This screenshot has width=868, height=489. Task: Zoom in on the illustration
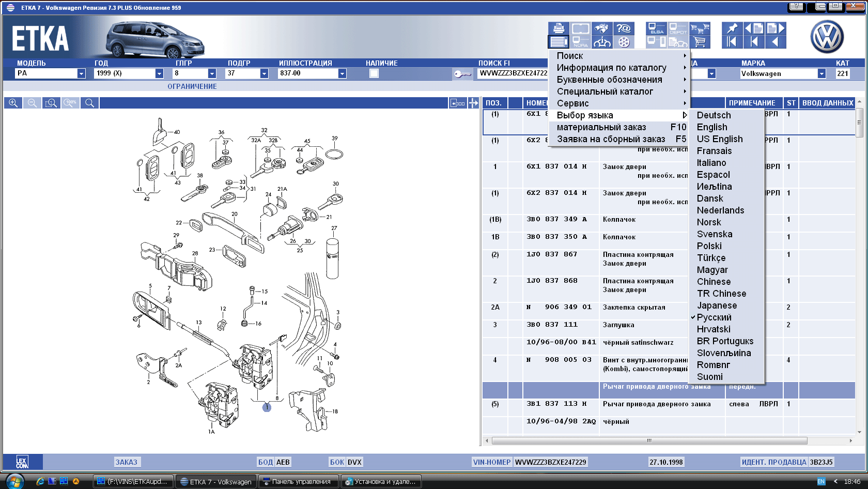(13, 103)
